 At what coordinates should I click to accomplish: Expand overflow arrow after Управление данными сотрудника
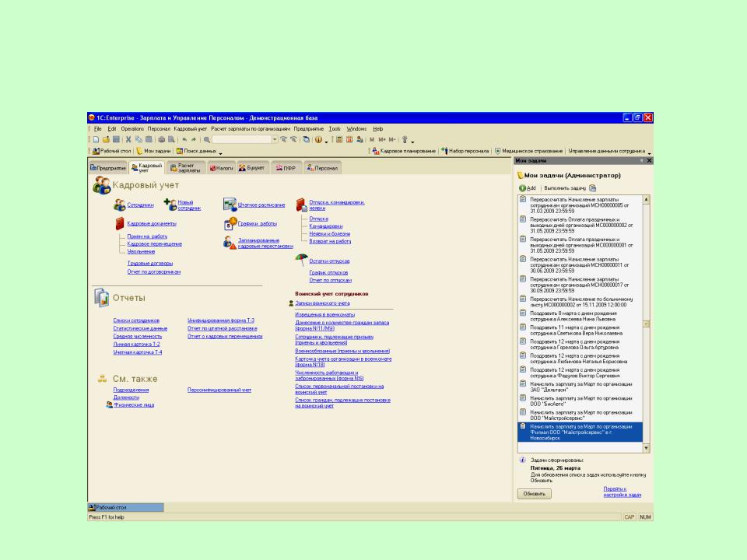point(649,152)
